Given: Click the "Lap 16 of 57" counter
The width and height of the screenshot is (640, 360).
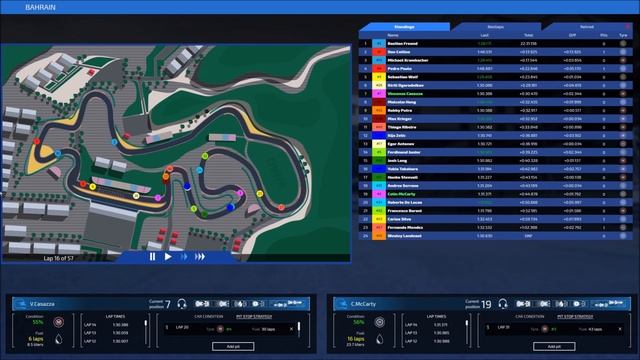Looking at the screenshot, I should tap(59, 258).
